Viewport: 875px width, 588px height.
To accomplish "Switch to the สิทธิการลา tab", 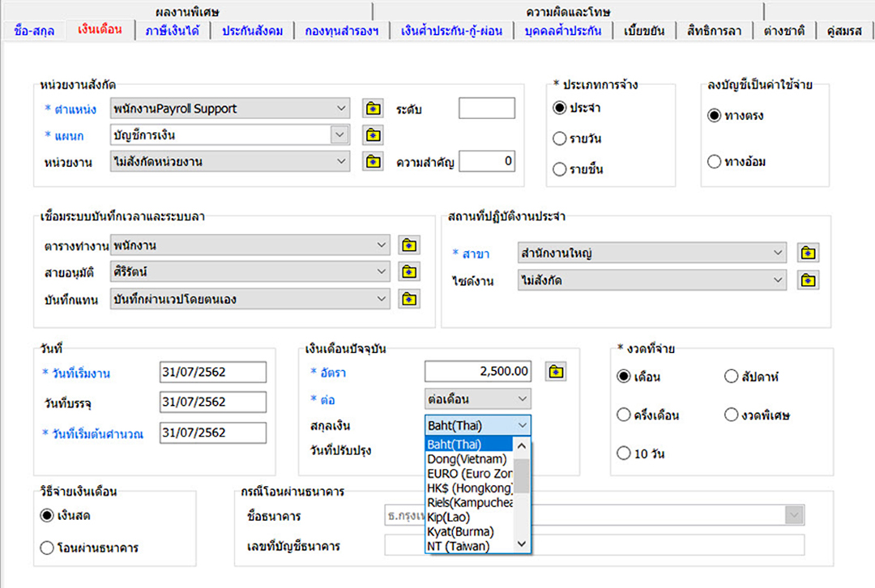I will (x=715, y=31).
